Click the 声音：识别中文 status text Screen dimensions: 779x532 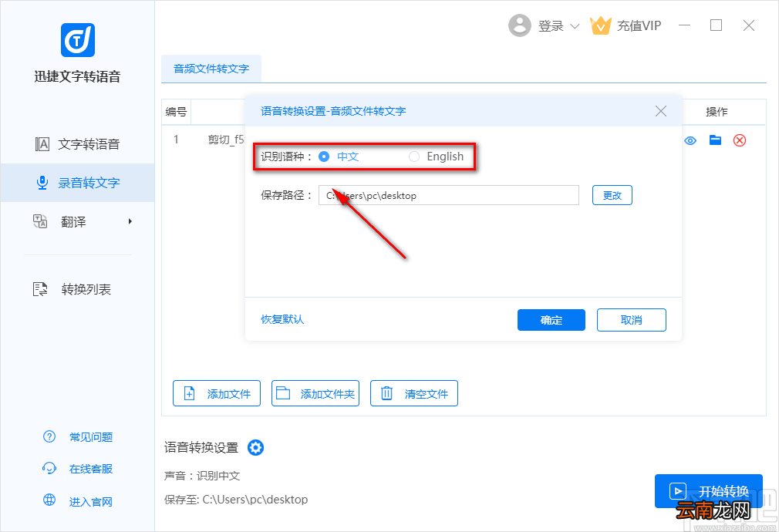(x=202, y=476)
